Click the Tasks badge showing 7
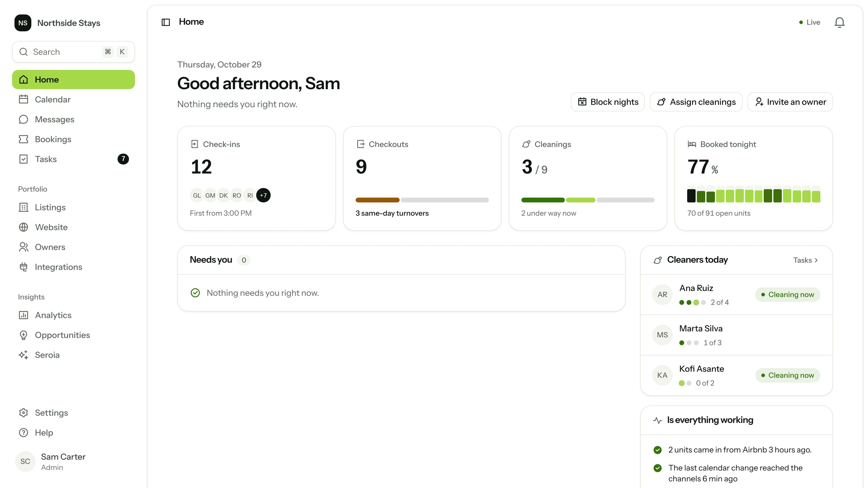 123,159
